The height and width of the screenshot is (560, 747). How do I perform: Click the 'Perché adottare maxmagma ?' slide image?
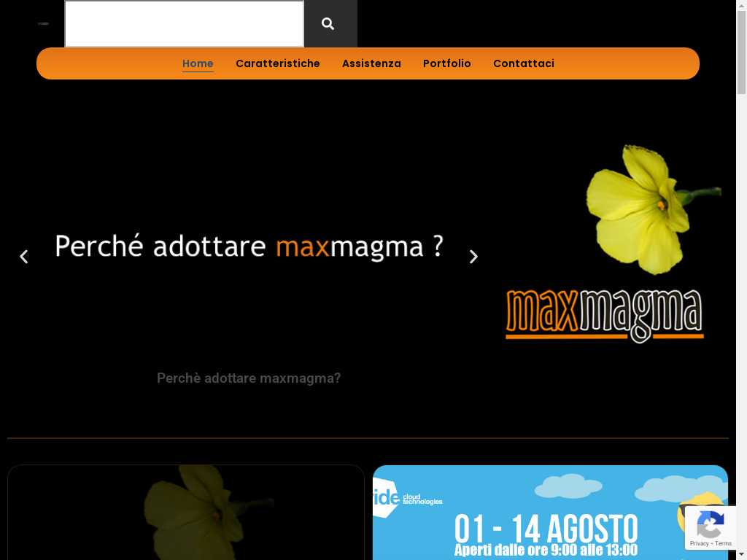coord(249,246)
